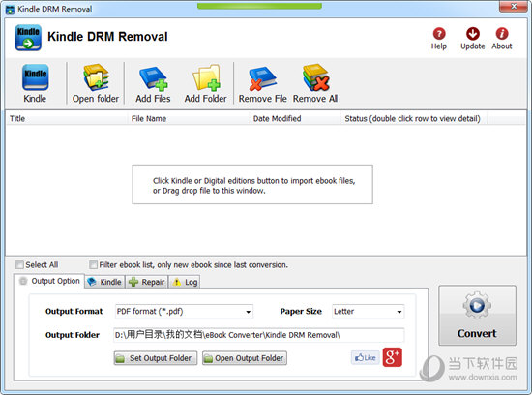The image size is (532, 395).
Task: Switch to the Output Option tab
Action: (x=49, y=281)
